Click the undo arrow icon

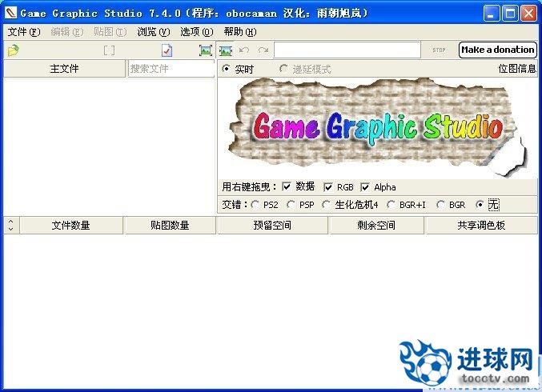click(244, 50)
